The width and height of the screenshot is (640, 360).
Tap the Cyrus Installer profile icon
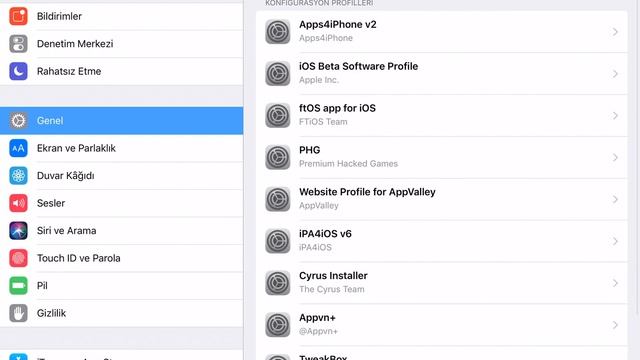[278, 283]
